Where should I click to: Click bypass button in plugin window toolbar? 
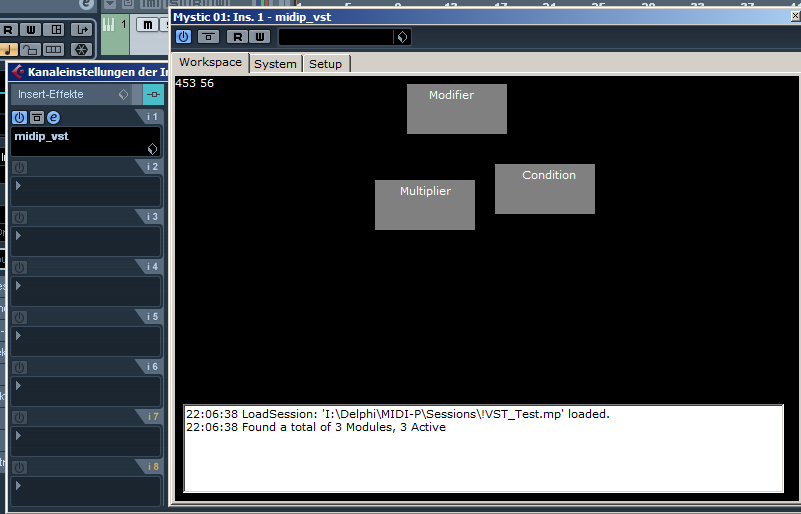[x=208, y=37]
